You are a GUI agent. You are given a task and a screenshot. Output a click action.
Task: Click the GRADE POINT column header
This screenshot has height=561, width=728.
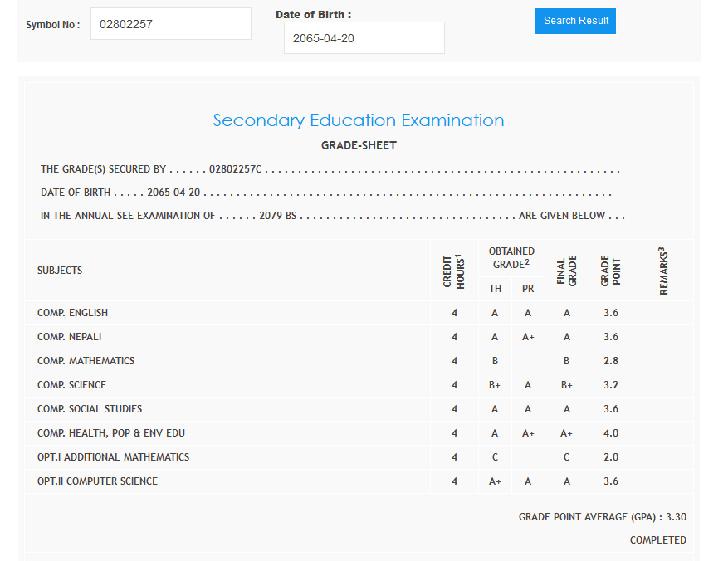(611, 271)
